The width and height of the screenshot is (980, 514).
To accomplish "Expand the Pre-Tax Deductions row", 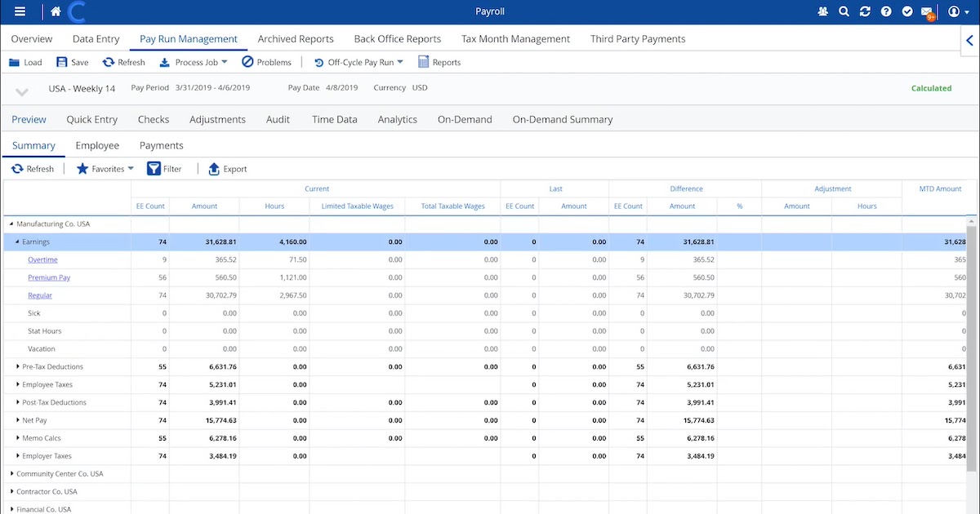I will click(x=18, y=366).
